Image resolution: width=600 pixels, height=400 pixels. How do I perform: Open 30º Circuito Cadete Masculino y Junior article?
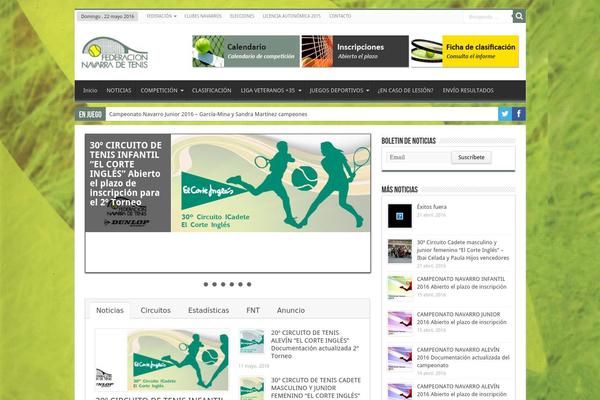pyautogui.click(x=316, y=388)
